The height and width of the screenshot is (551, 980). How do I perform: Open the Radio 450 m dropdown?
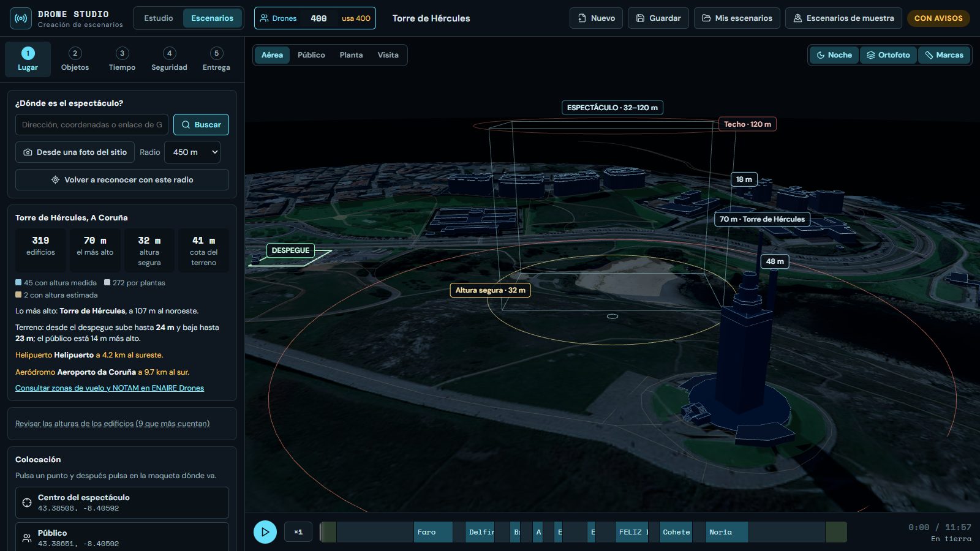192,152
